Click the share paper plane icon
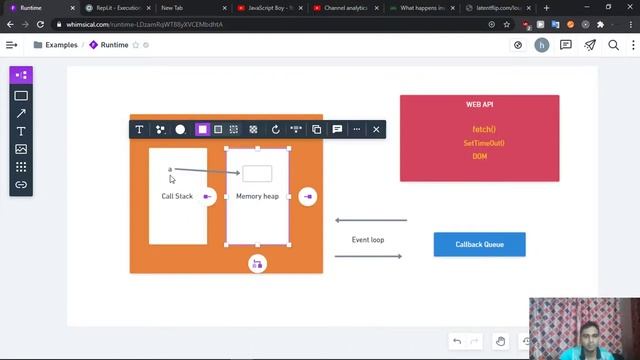 tap(590, 45)
